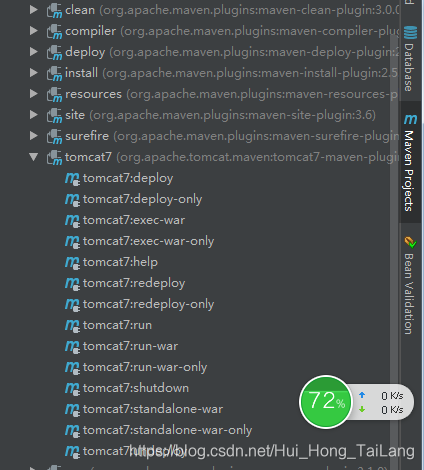Select the tomcat7:deploy-only goal
424x470 pixels.
tap(142, 199)
